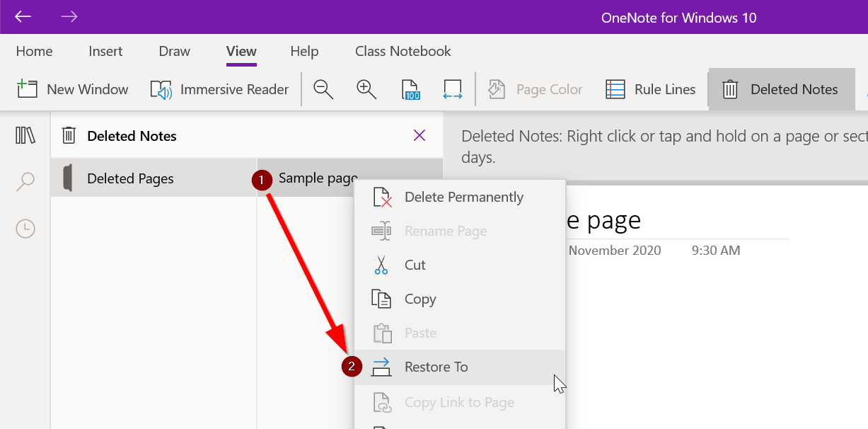Close the Deleted Notes pane
Viewport: 868px width, 429px height.
(419, 135)
